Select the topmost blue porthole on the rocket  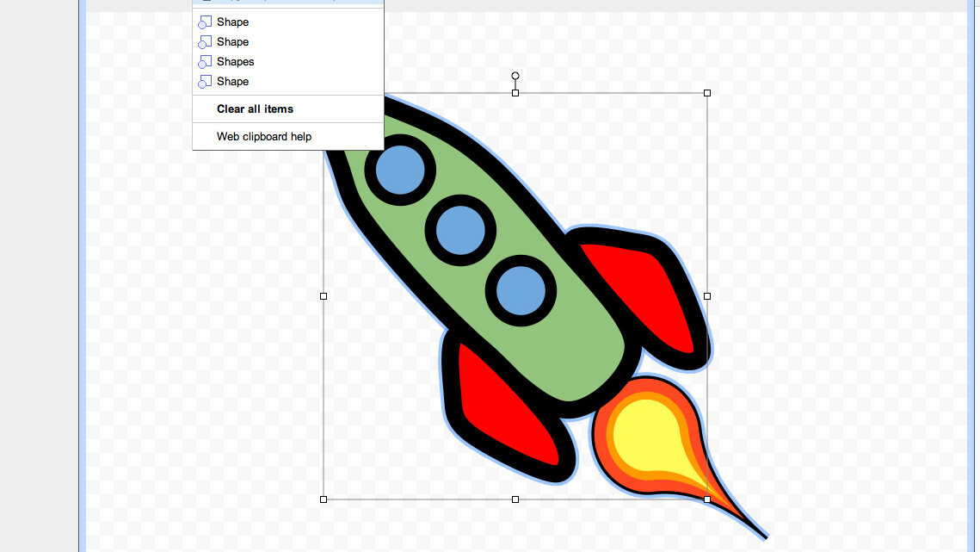pyautogui.click(x=398, y=171)
